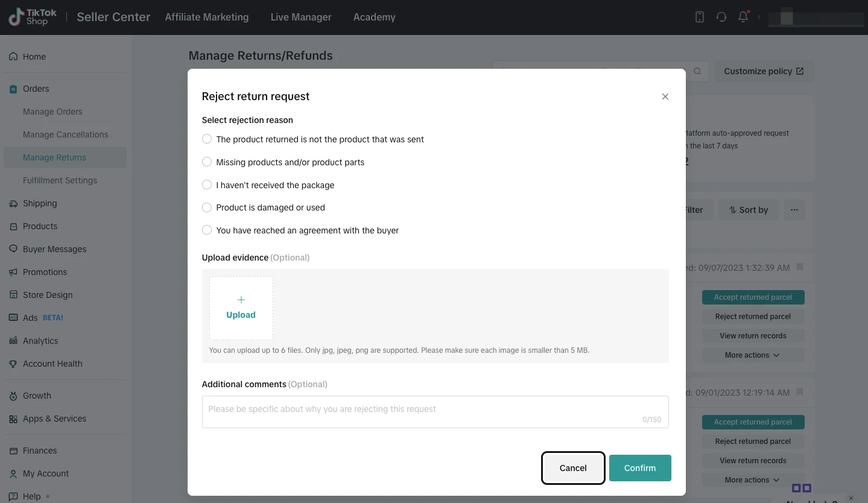Select 'Product is damaged or used' reason
This screenshot has height=503, width=868.
click(x=207, y=207)
